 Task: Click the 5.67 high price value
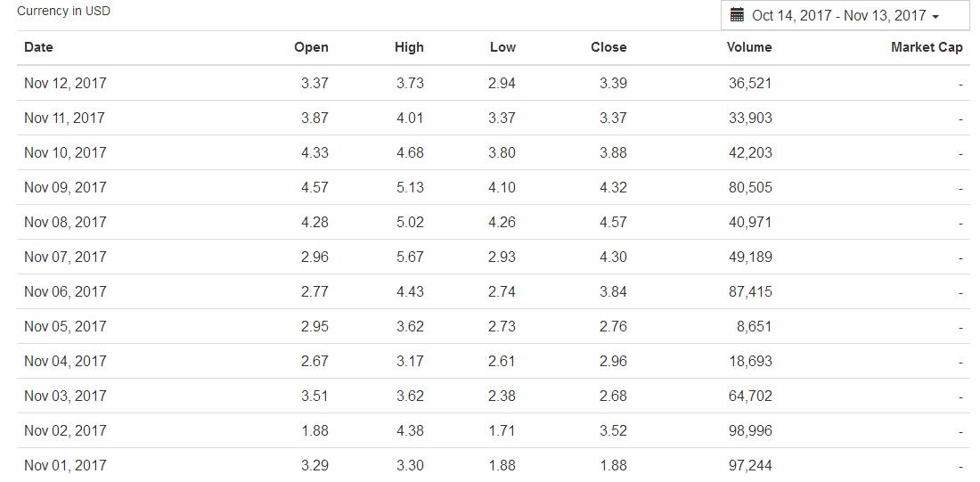click(x=410, y=257)
